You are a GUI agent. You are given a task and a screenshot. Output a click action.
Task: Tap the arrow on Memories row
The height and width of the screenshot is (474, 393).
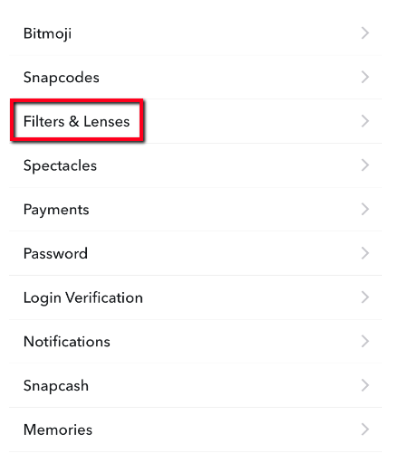[x=365, y=429]
